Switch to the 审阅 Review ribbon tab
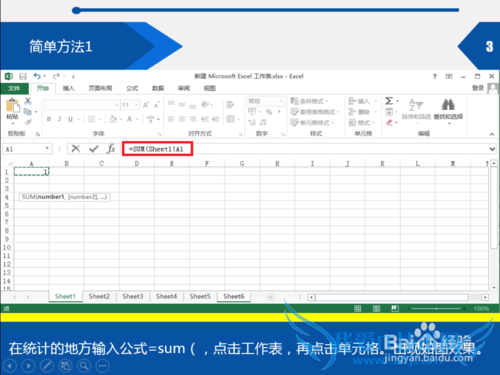Screen dimensions: 500x375 (x=184, y=88)
